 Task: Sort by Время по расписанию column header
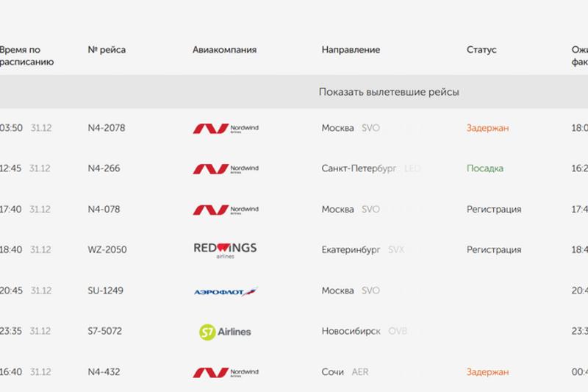coord(26,56)
